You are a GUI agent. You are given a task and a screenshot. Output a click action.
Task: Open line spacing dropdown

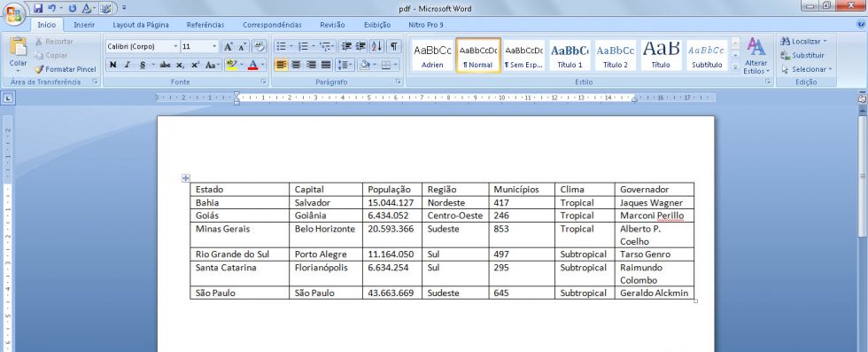345,65
